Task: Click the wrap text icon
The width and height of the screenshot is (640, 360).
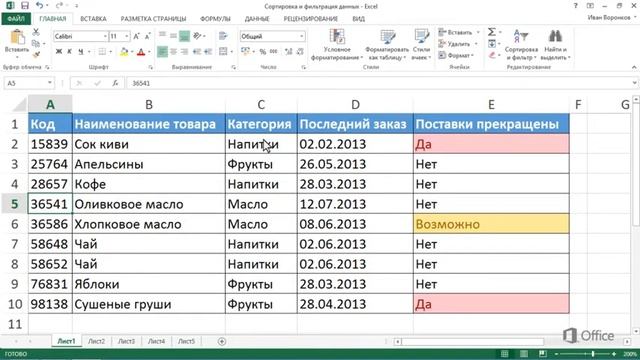Action: click(x=223, y=36)
